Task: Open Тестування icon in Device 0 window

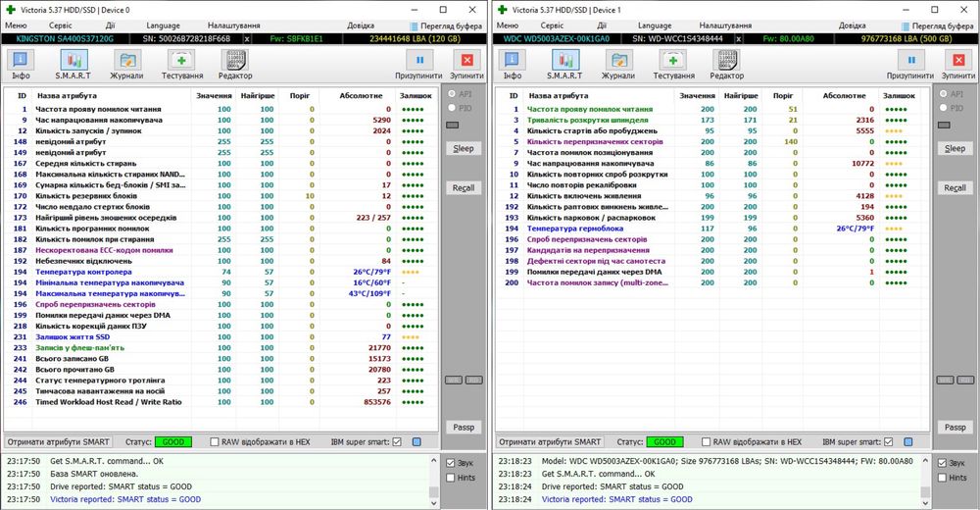Action: click(x=181, y=60)
